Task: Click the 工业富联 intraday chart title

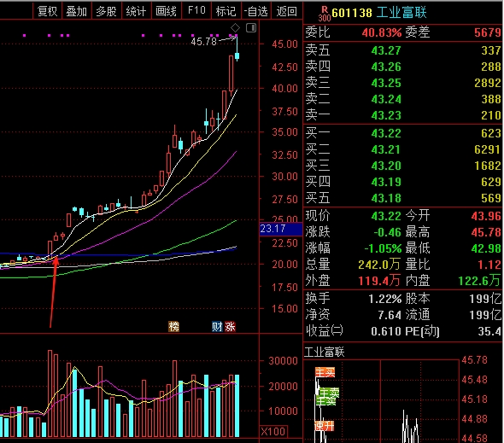Action: 325,352
